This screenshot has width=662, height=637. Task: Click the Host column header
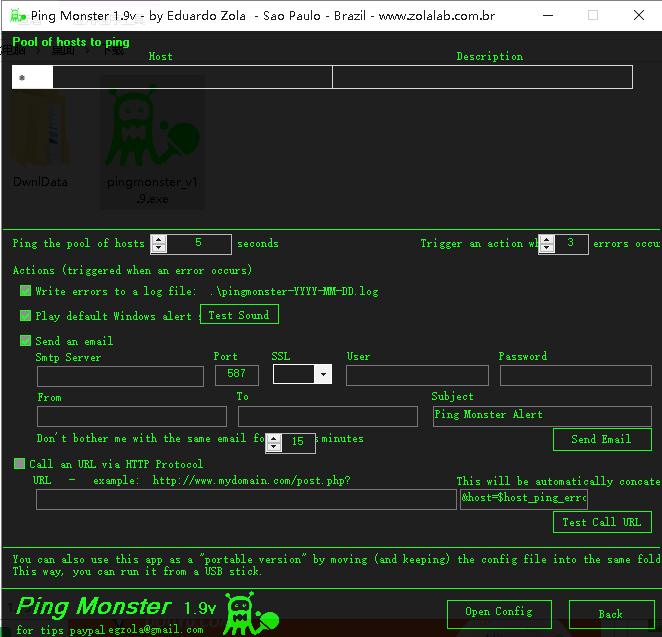[160, 57]
